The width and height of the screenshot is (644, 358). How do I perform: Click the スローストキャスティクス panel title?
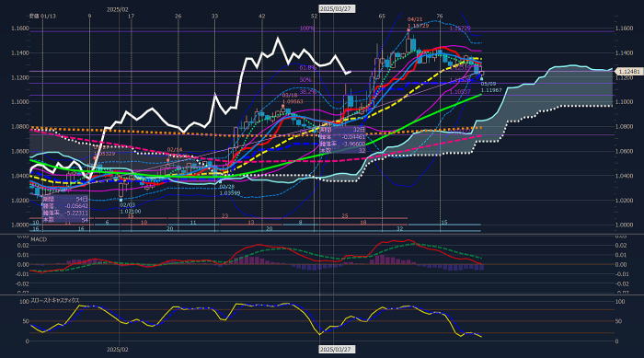[55, 300]
